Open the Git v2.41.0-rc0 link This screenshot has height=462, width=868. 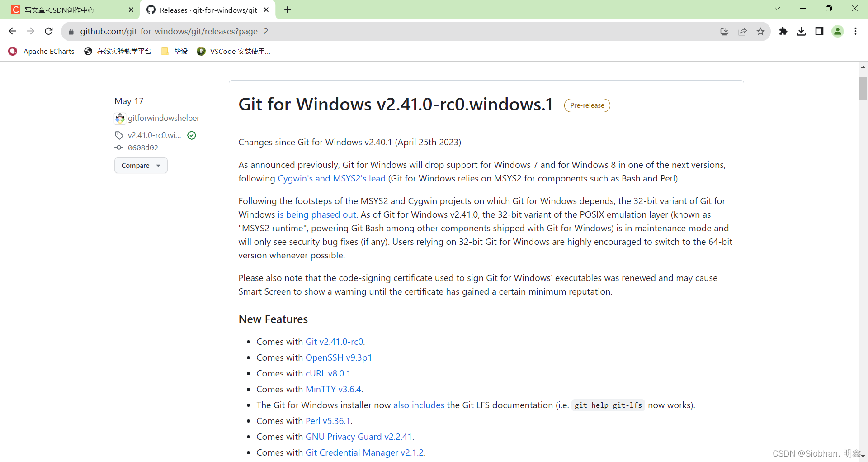334,342
